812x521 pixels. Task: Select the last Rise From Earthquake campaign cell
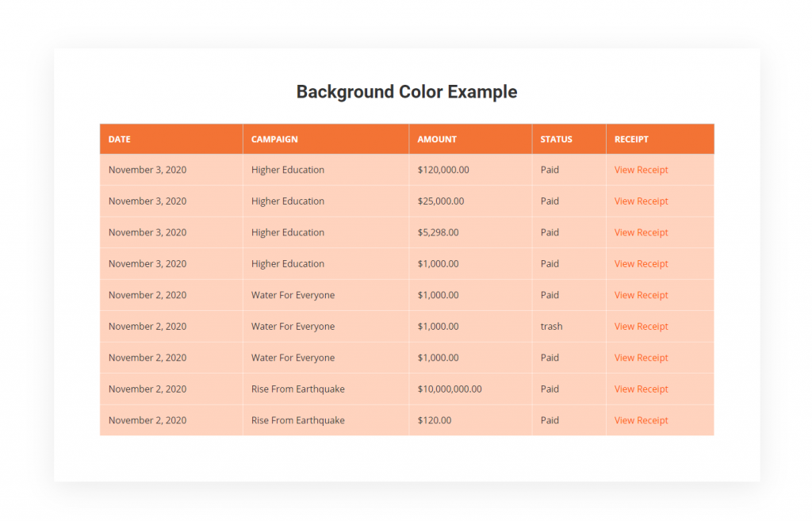pyautogui.click(x=297, y=420)
